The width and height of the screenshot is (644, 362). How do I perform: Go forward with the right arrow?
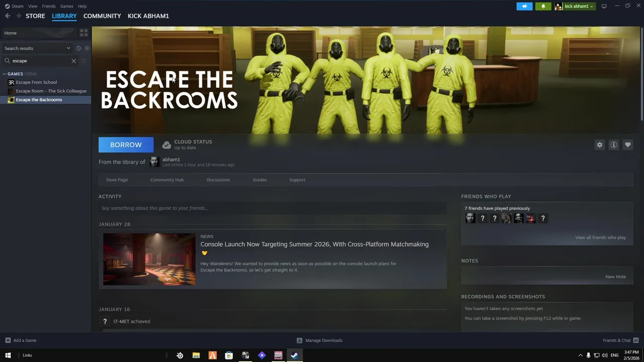(x=18, y=16)
